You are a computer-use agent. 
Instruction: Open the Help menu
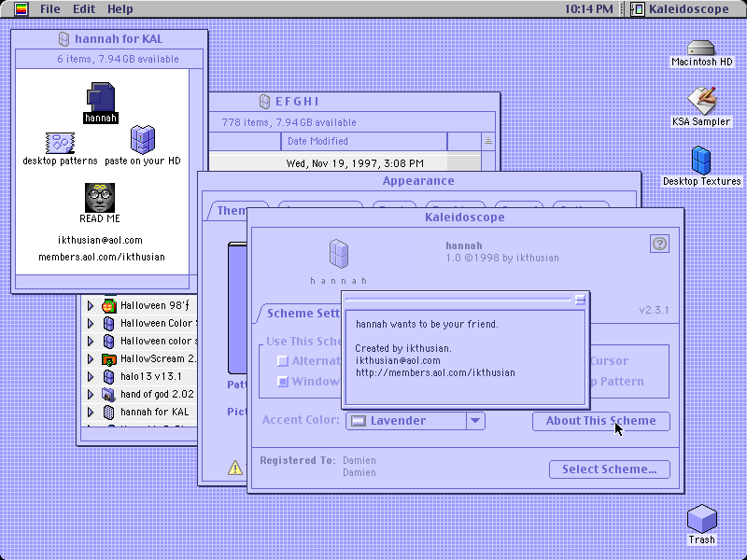click(x=120, y=9)
